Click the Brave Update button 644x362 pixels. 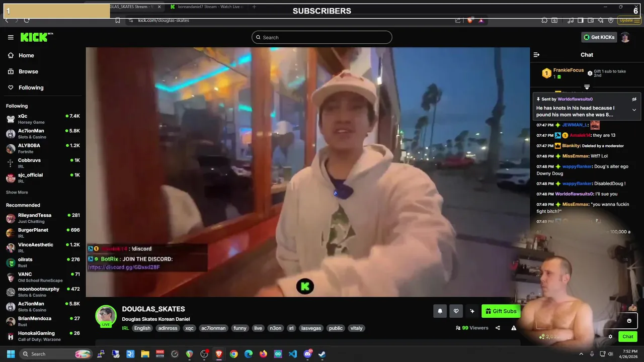point(628,20)
